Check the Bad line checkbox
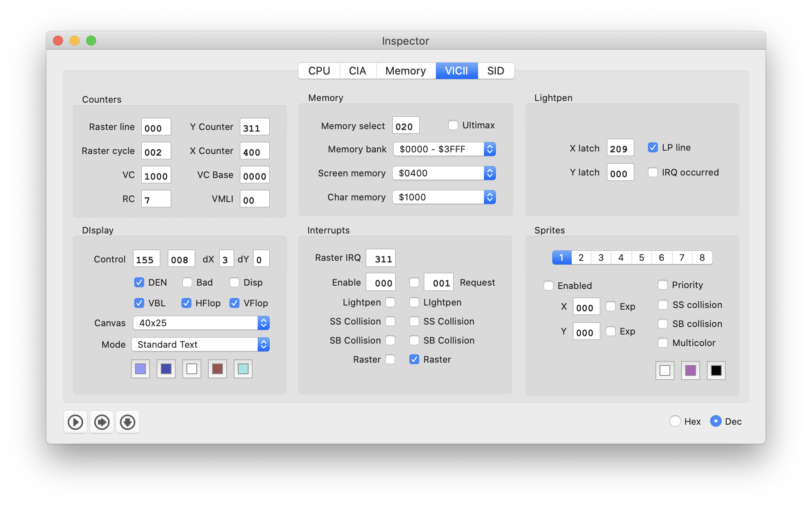This screenshot has height=505, width=812. click(x=187, y=282)
